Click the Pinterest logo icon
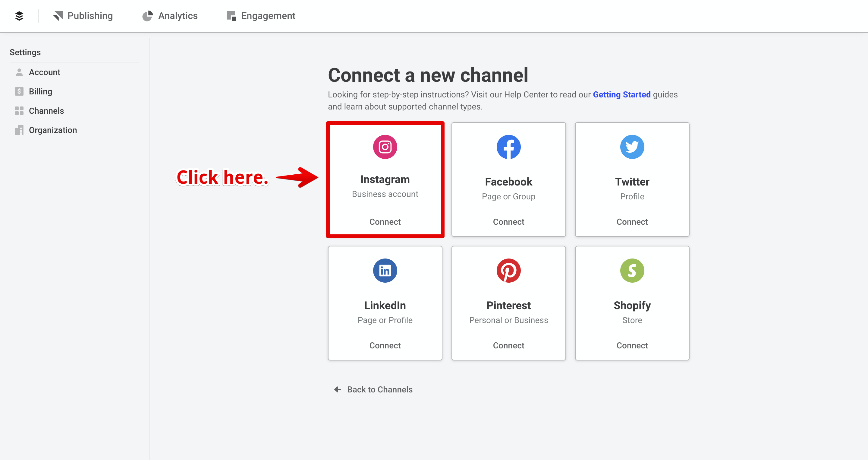This screenshot has width=868, height=460. [x=508, y=271]
